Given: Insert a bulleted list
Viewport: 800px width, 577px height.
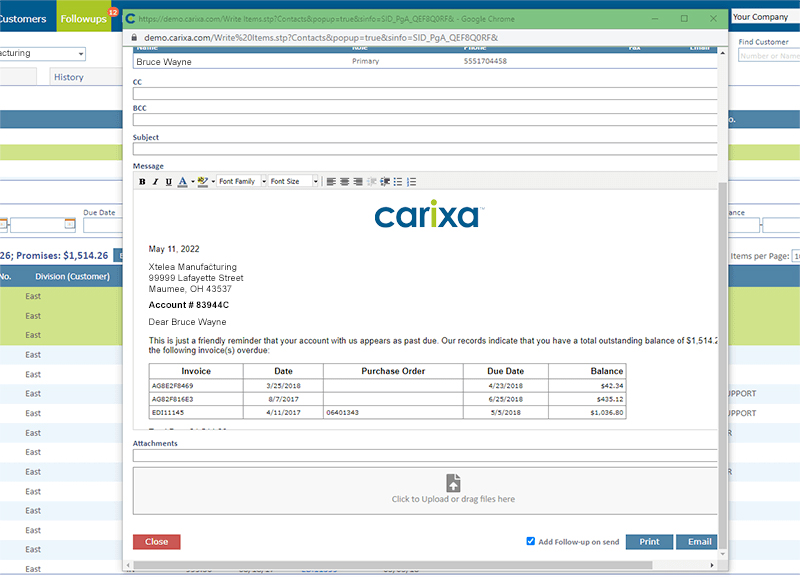Looking at the screenshot, I should pyautogui.click(x=398, y=182).
